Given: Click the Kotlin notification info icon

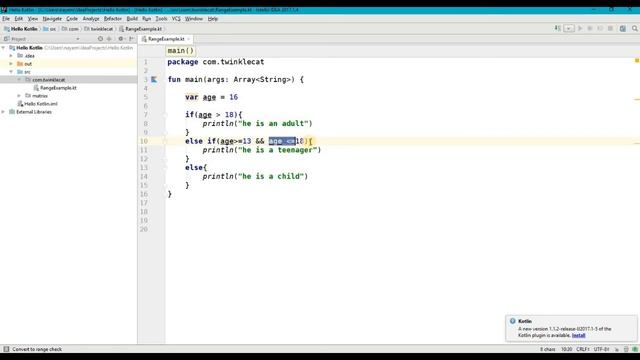Looking at the screenshot, I should (513, 321).
